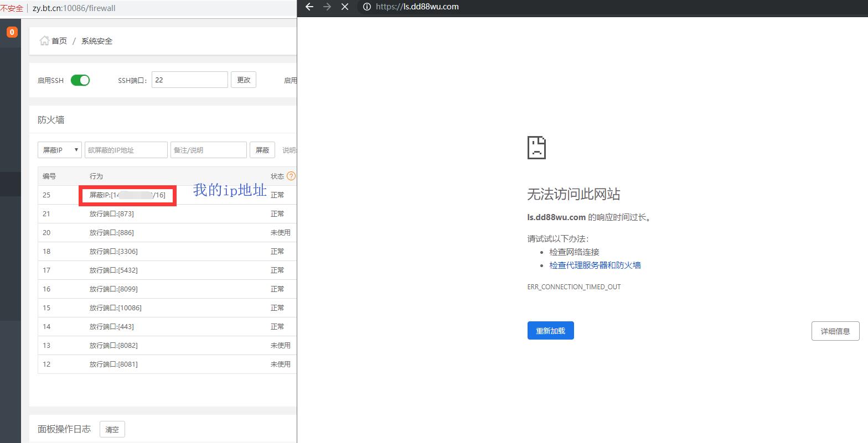
Task: Click the browser forward arrow
Action: pyautogui.click(x=327, y=7)
